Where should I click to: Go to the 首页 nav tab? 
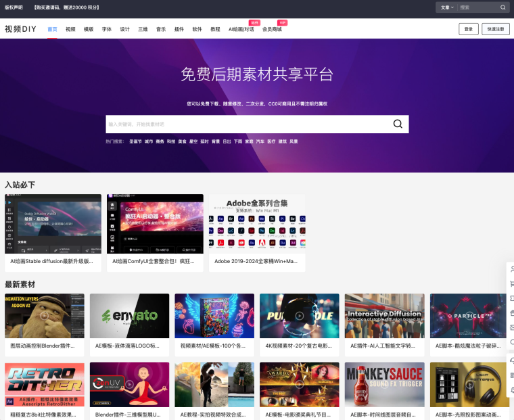(x=52, y=29)
